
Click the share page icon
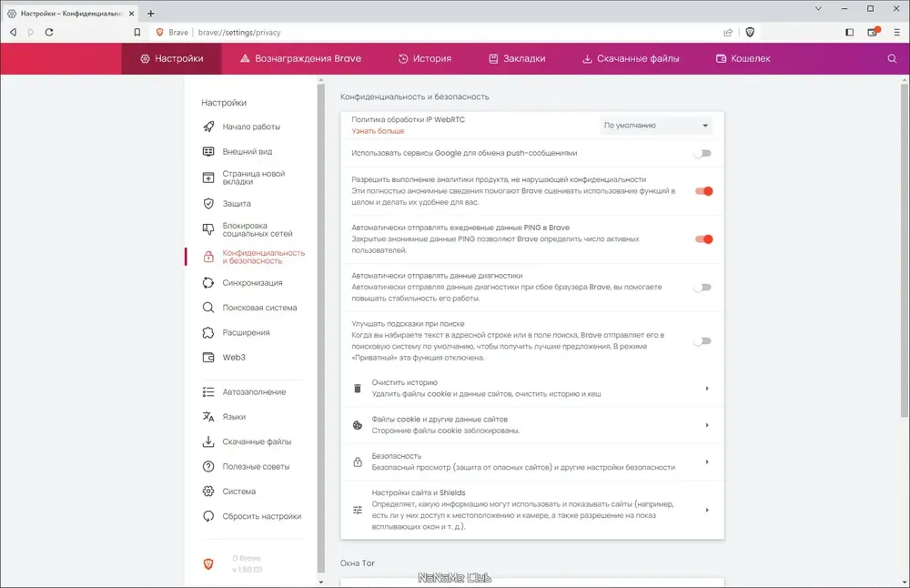click(x=728, y=33)
